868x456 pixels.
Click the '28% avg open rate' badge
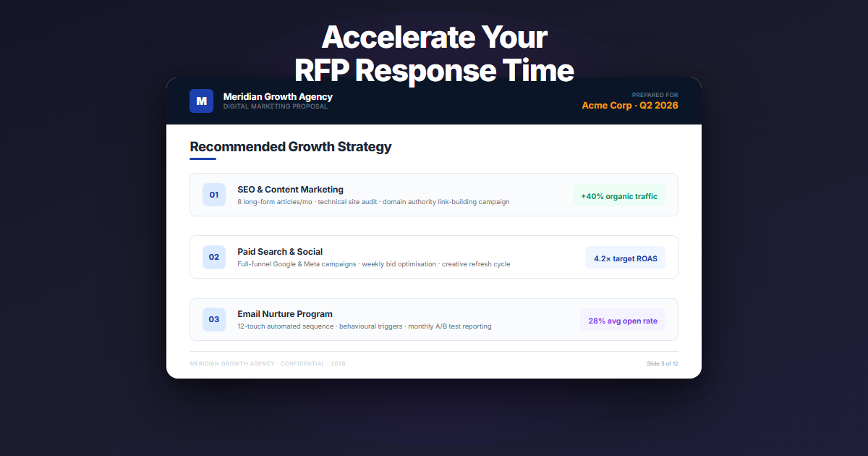623,320
